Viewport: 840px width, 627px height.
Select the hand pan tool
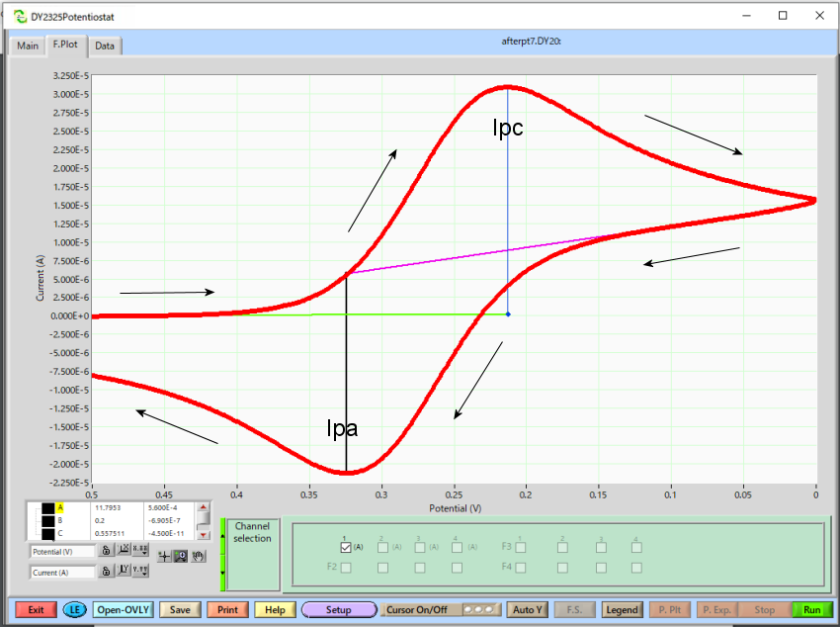pos(198,557)
